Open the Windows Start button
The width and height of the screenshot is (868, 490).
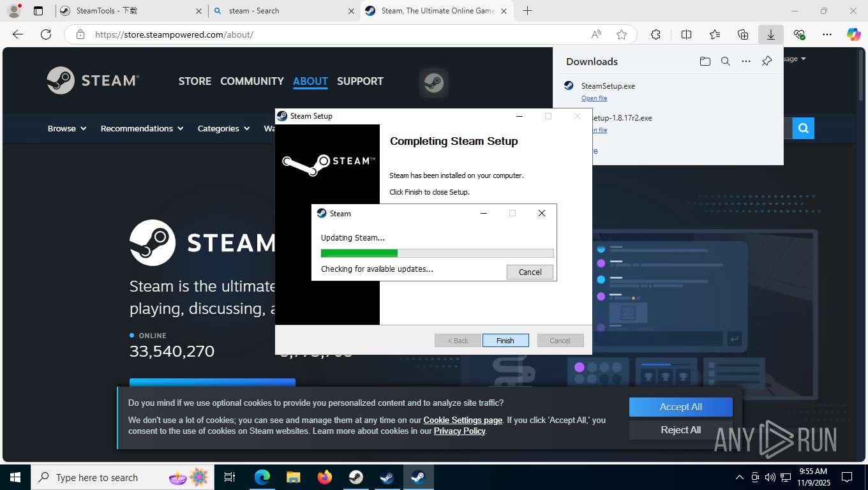click(15, 477)
